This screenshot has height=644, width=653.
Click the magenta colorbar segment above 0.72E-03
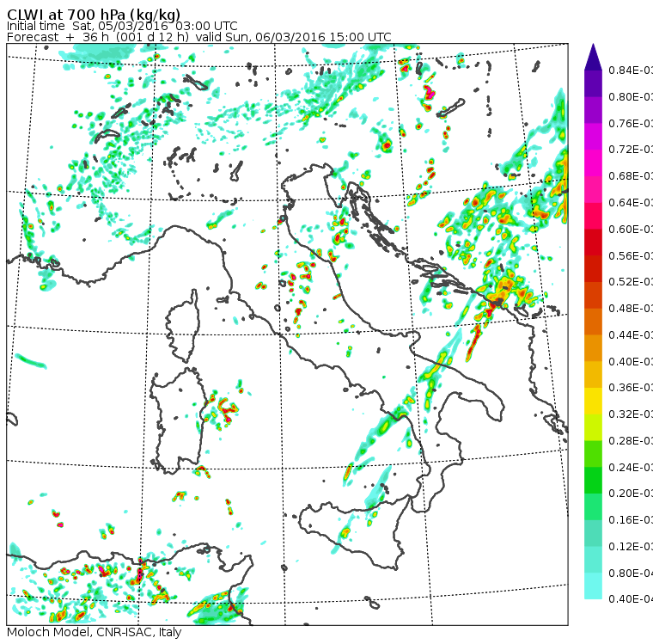point(593,137)
